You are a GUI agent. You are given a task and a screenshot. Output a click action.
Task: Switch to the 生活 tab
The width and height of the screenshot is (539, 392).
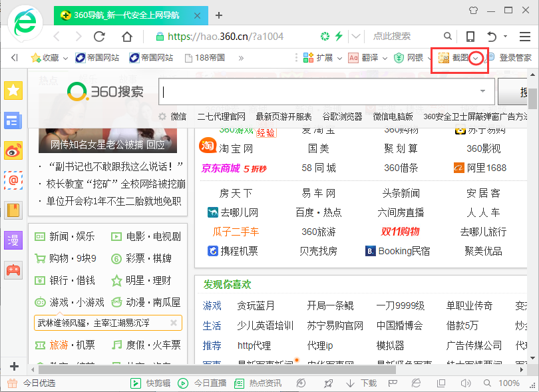pos(212,325)
